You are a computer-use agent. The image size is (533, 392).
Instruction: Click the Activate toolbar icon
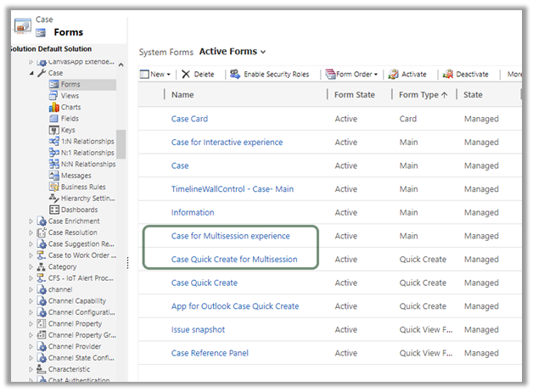coord(394,75)
